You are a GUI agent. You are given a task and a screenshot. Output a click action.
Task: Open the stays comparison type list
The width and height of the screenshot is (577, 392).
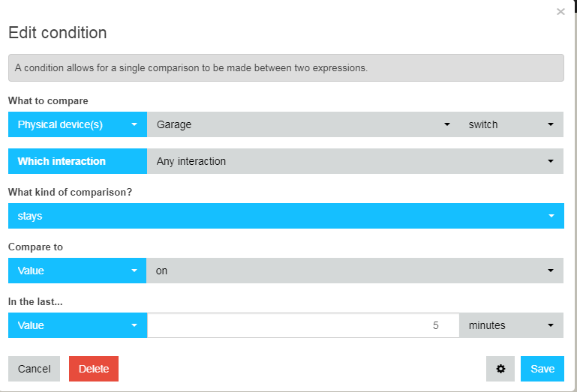[286, 216]
